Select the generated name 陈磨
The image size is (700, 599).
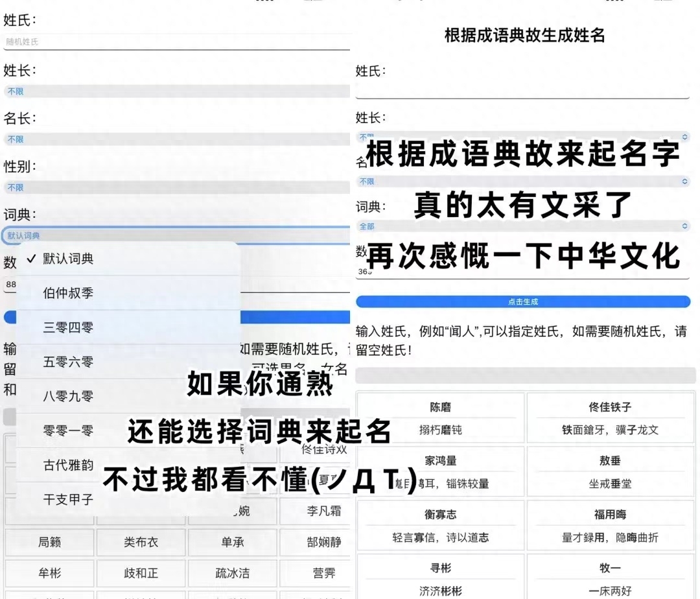(x=441, y=407)
